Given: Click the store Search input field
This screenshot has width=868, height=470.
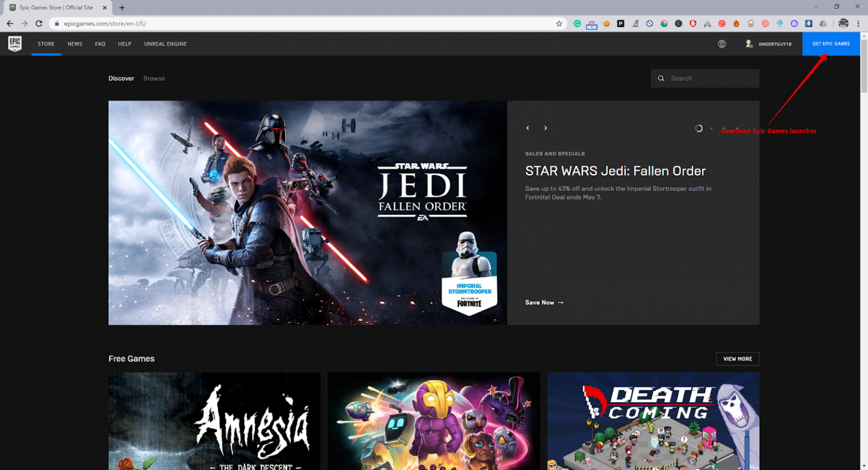Looking at the screenshot, I should 705,79.
